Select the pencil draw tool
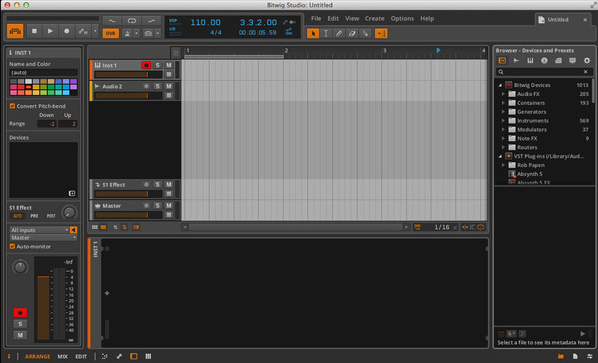 pyautogui.click(x=339, y=34)
